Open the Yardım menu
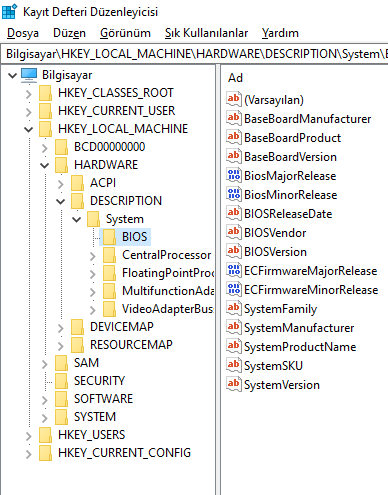388x495 pixels. point(280,33)
